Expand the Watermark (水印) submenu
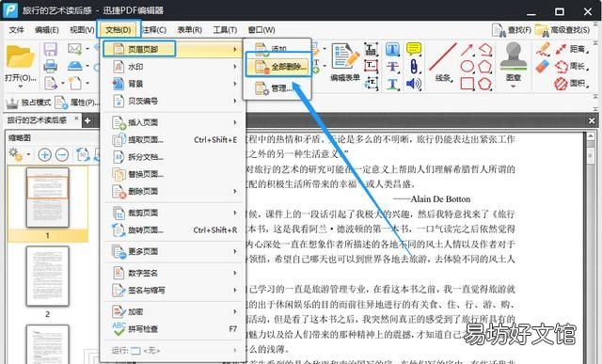The height and width of the screenshot is (364, 602). coord(173,67)
